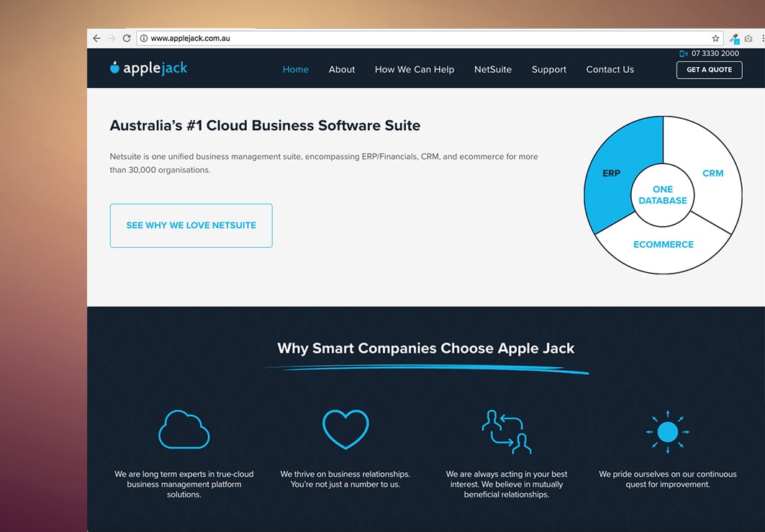Click the cloud icon feature

click(184, 430)
